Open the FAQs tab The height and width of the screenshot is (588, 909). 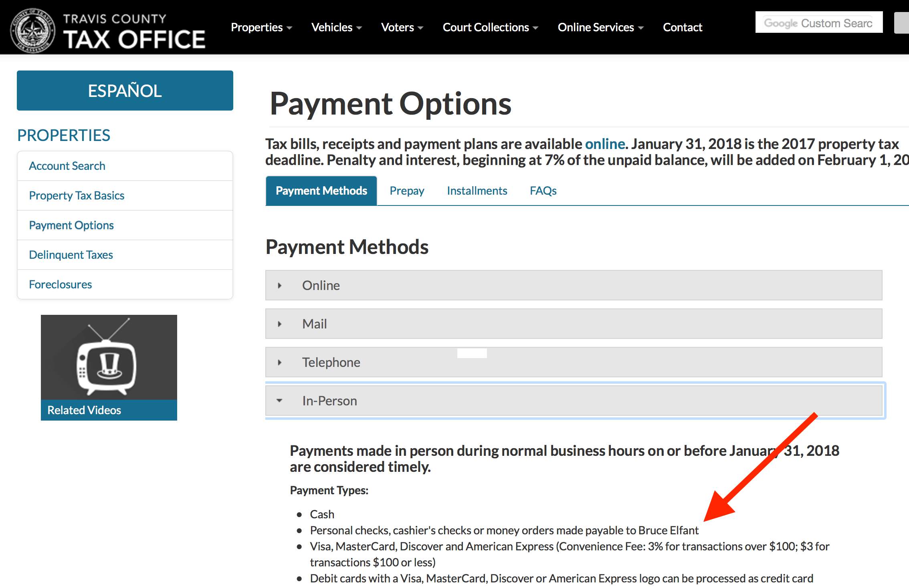(543, 191)
